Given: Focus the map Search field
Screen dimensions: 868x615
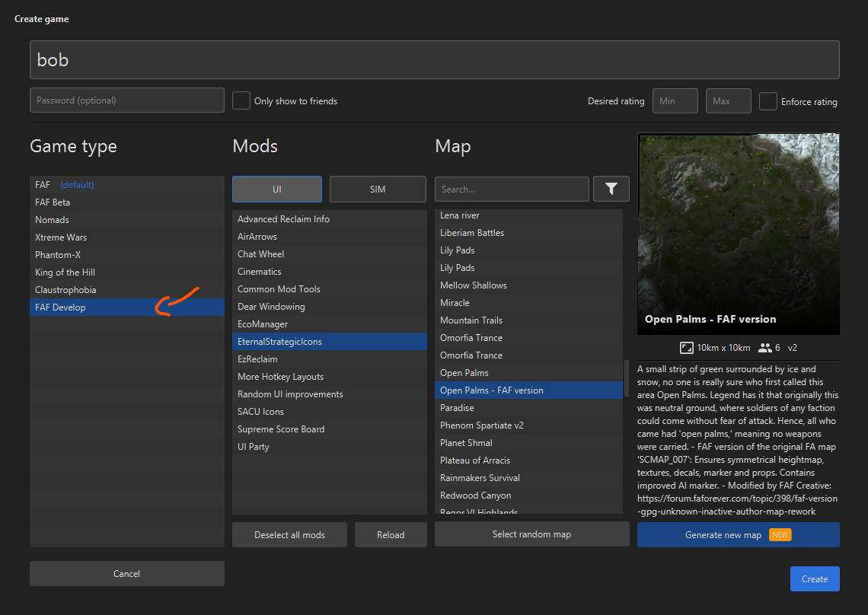Looking at the screenshot, I should tap(512, 189).
